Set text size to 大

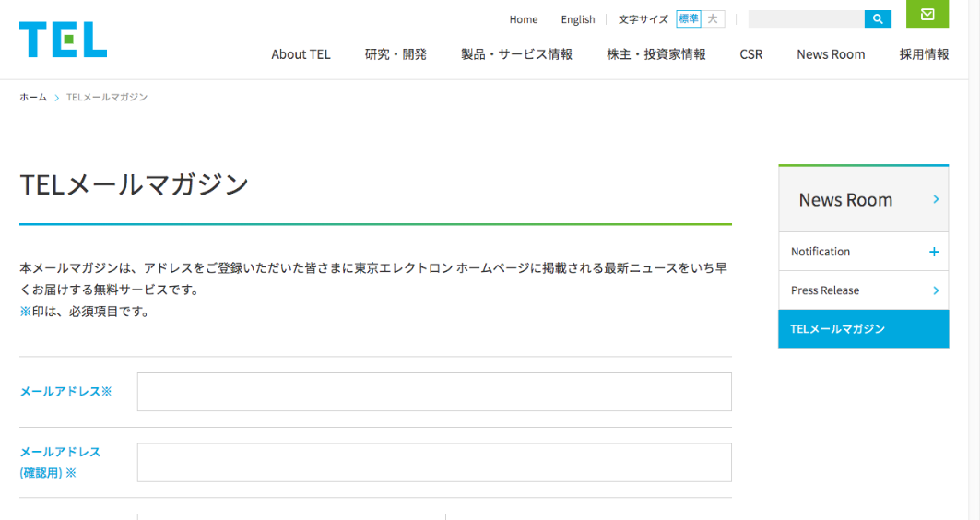click(x=713, y=18)
